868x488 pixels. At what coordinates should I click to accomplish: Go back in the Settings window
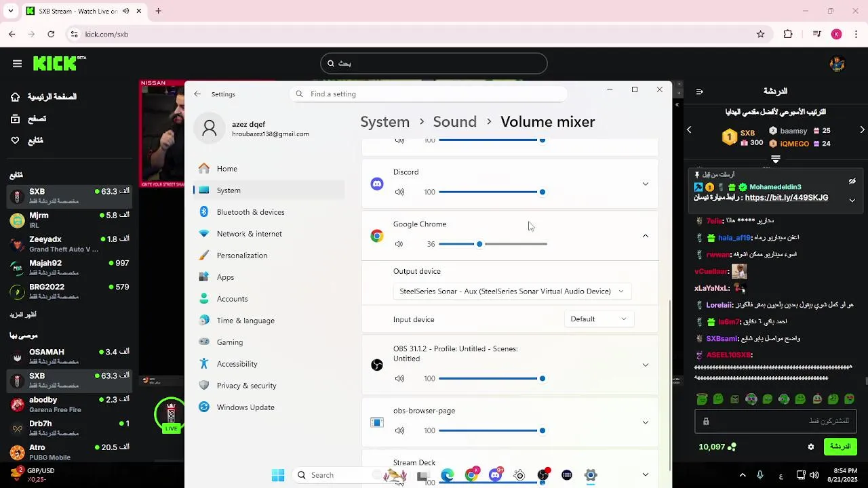197,94
